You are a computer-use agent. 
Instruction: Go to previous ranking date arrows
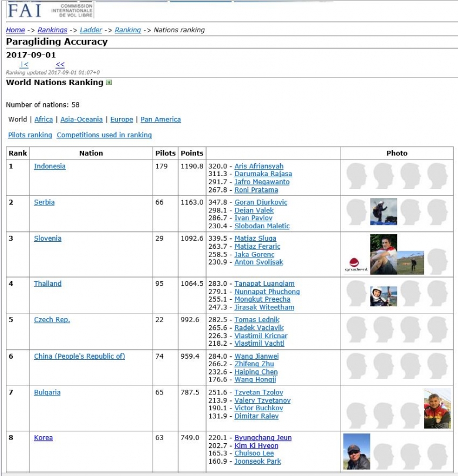point(60,65)
